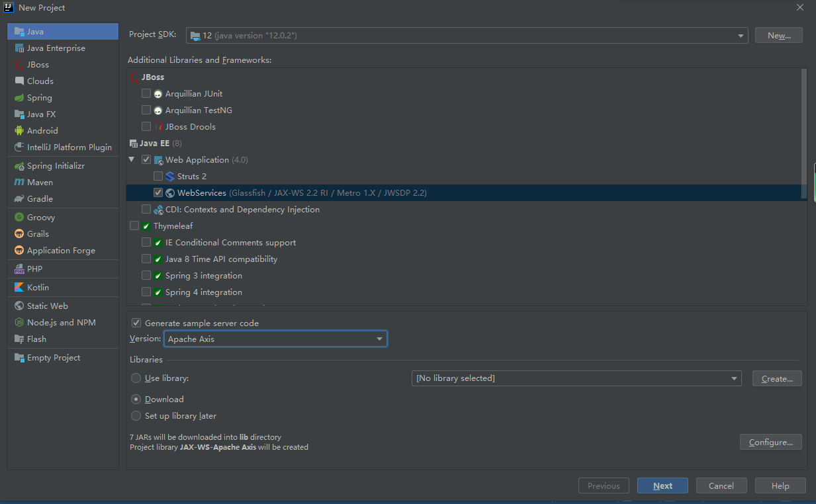The width and height of the screenshot is (816, 504).
Task: Enable the Arquillian TestNG checkbox
Action: coord(146,110)
